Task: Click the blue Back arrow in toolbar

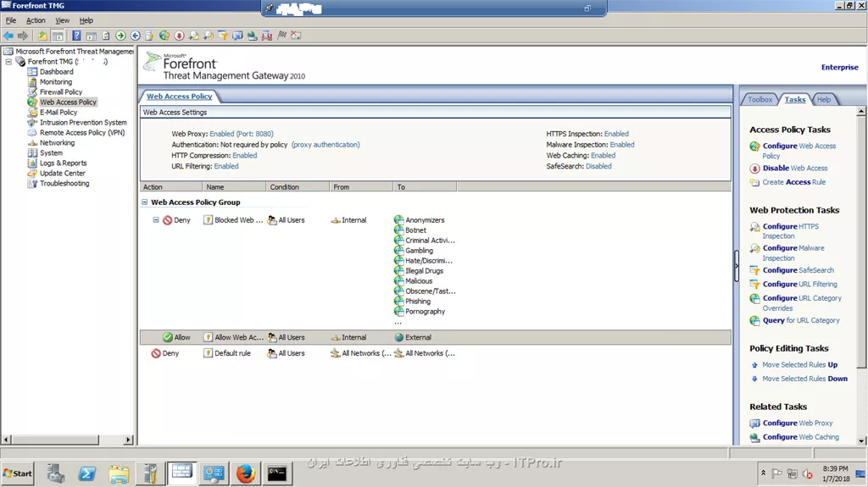Action: point(8,36)
